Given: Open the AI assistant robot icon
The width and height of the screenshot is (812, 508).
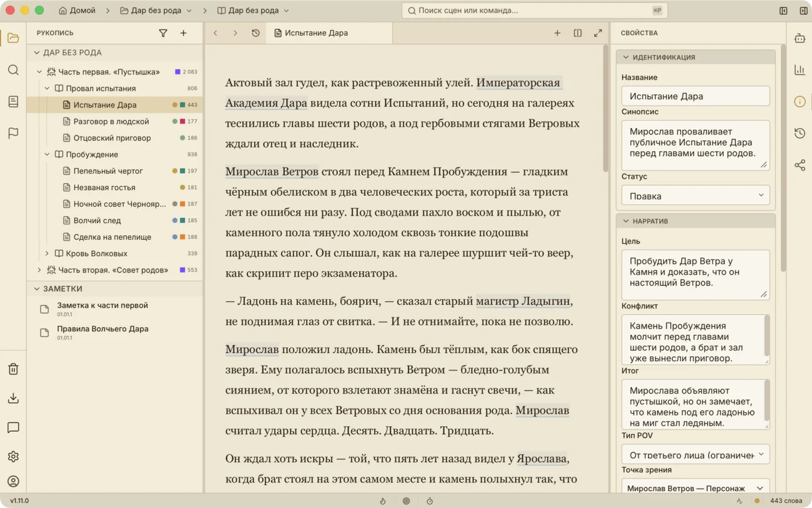Looking at the screenshot, I should click(x=800, y=38).
